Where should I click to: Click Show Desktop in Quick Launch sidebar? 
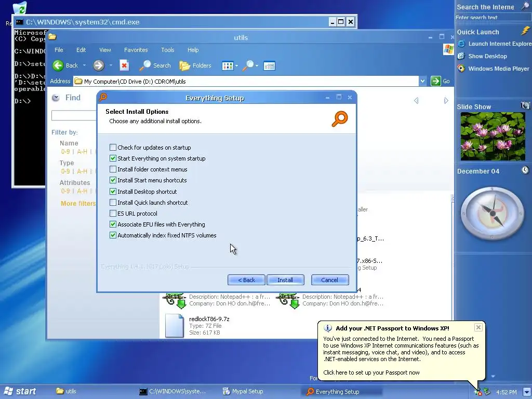(x=482, y=56)
